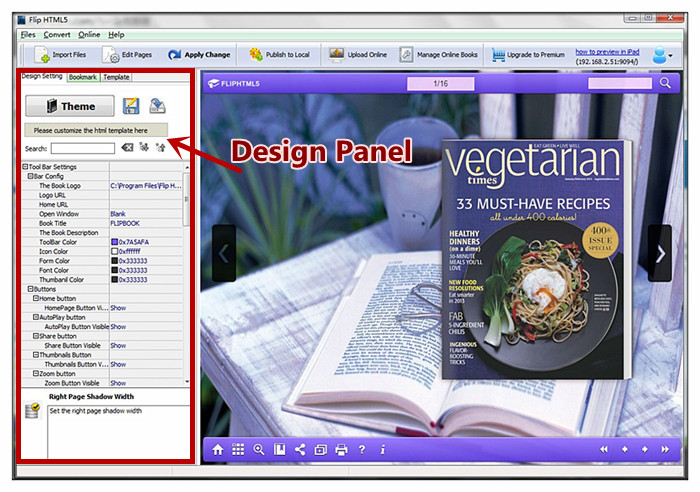Open the Help menu
This screenshot has width=700, height=492.
(116, 34)
